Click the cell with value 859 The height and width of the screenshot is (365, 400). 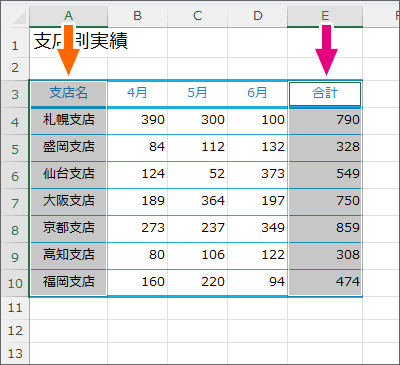coord(325,229)
